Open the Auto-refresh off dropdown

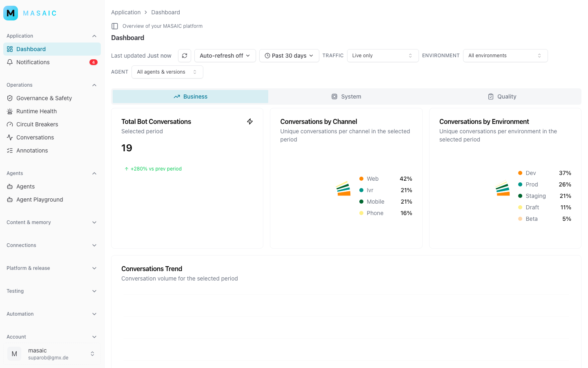pyautogui.click(x=225, y=56)
